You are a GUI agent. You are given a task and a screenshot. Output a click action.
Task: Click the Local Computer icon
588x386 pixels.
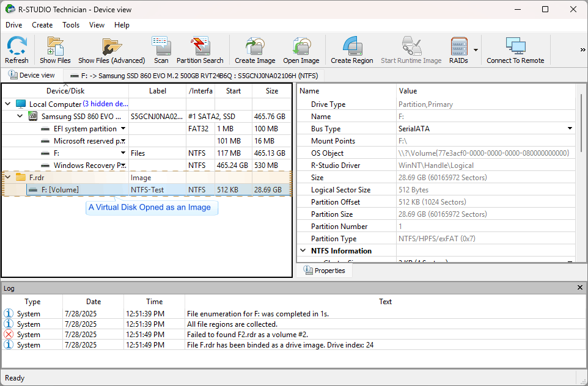tap(21, 104)
